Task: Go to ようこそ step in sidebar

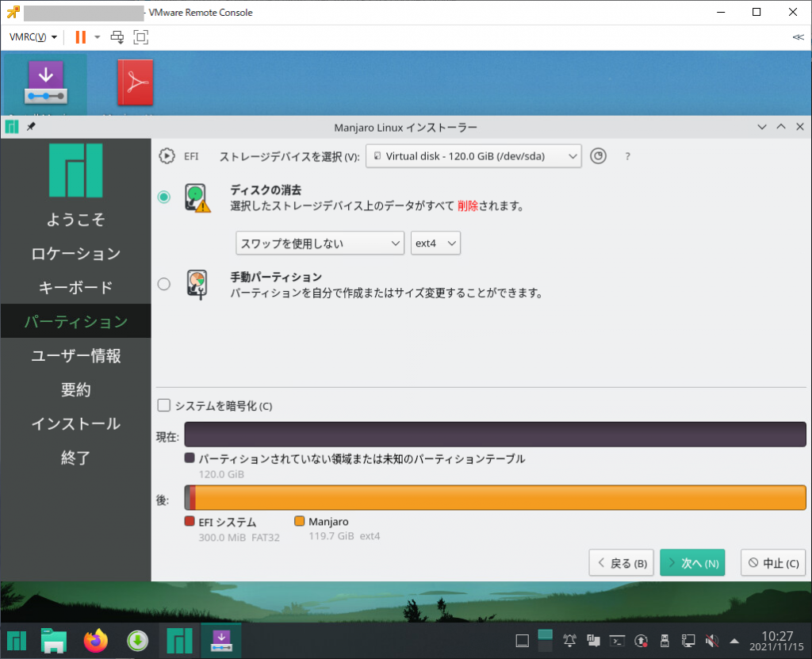Action: tap(75, 219)
